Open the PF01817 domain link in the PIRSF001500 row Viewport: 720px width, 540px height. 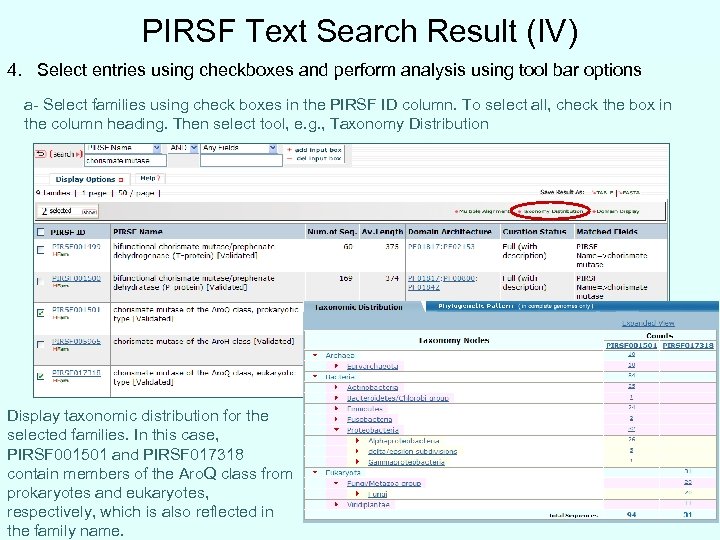pos(424,278)
